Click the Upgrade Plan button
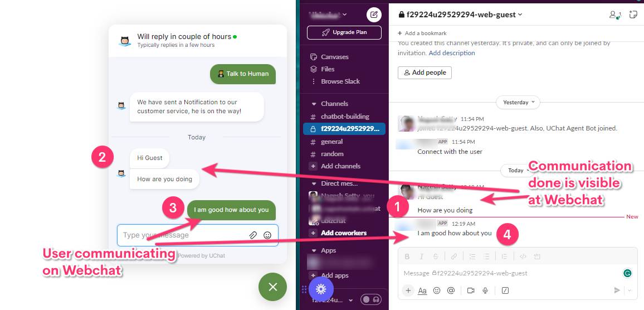Viewport: 644px width, 310px height. [x=344, y=32]
